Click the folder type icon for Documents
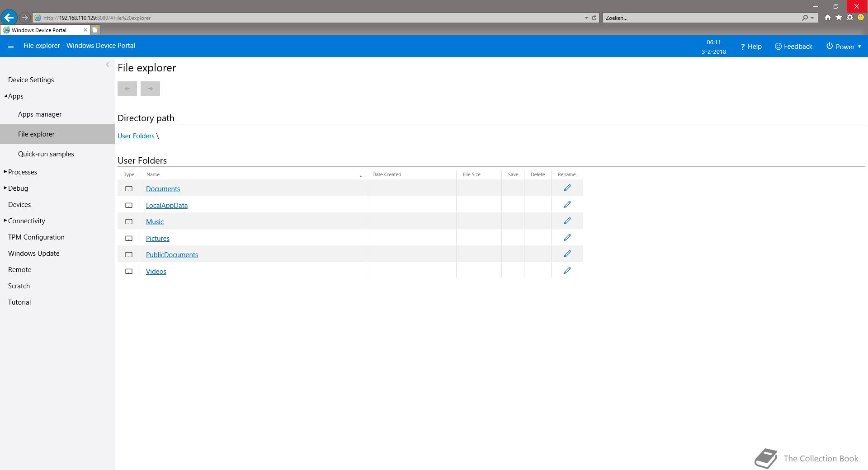 coord(129,188)
